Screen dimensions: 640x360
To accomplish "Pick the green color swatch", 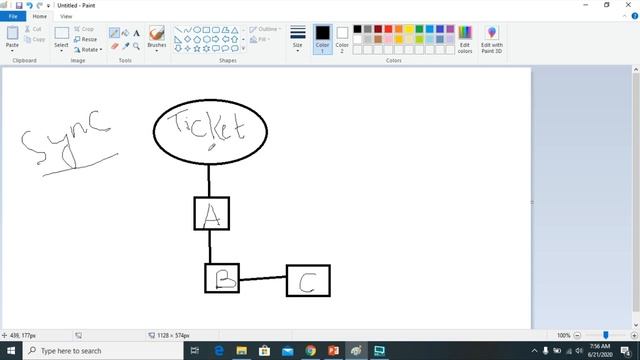I will (419, 29).
